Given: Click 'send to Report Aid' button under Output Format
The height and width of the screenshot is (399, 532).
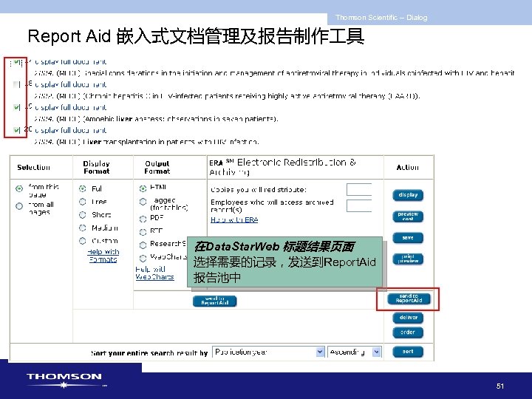Looking at the screenshot, I should coord(215,301).
